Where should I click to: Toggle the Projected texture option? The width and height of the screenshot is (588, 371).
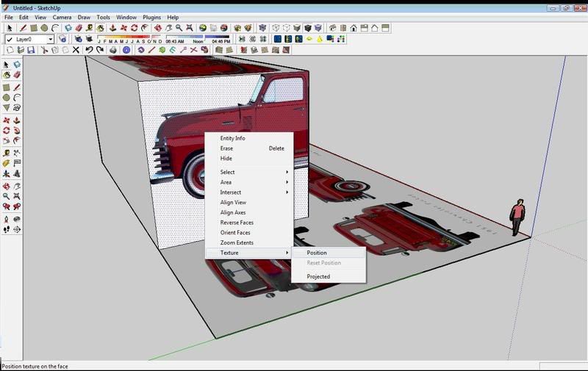pyautogui.click(x=318, y=276)
